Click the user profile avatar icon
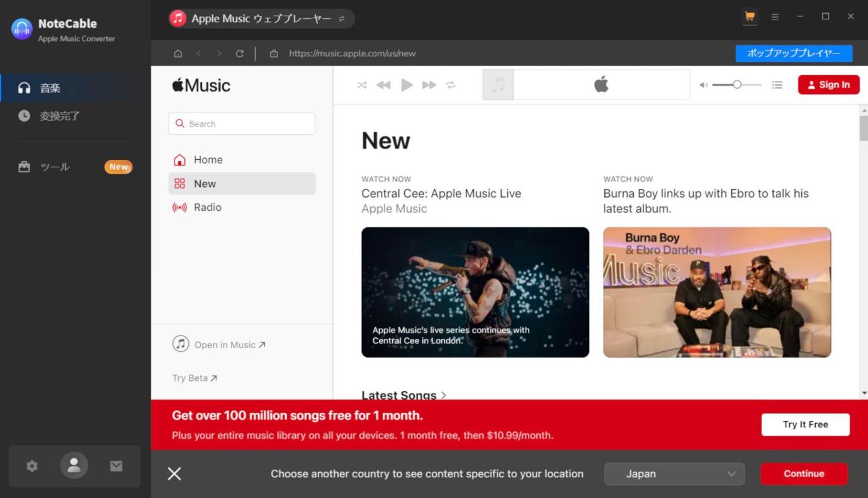This screenshot has height=498, width=868. click(x=74, y=465)
